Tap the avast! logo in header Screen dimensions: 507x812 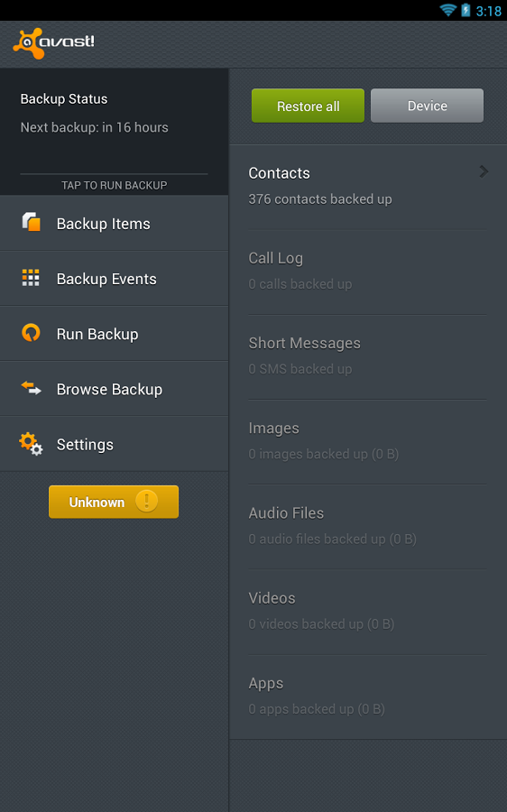tap(54, 43)
